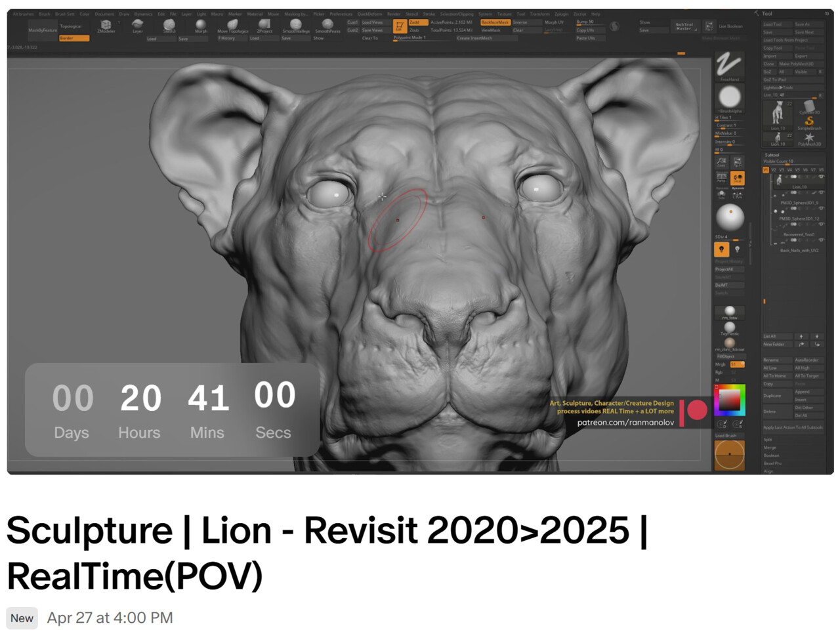Viewport: 840px width, 636px height.
Task: Select the SmoothValleys brush
Action: point(296,26)
